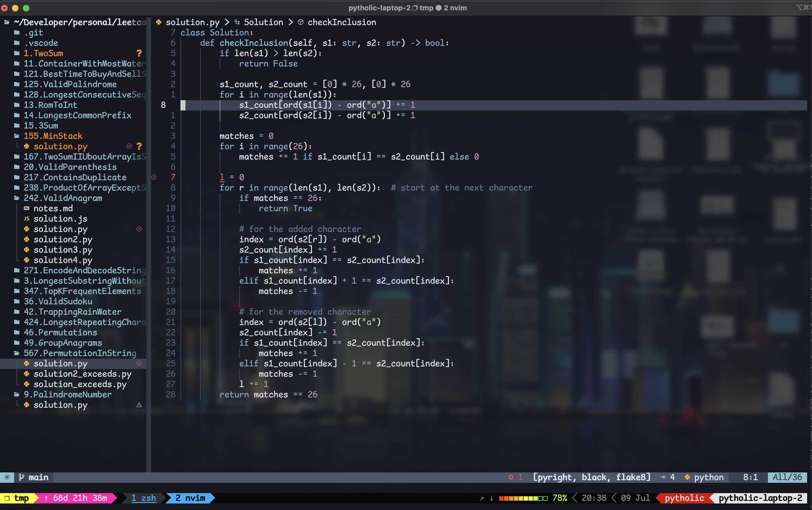Open solution2_exceeds.py in the file tree
Image resolution: width=812 pixels, height=510 pixels.
coord(82,374)
